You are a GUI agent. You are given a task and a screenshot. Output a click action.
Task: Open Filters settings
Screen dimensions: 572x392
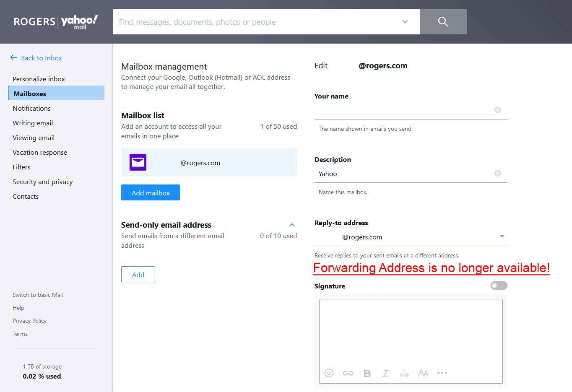pos(21,167)
